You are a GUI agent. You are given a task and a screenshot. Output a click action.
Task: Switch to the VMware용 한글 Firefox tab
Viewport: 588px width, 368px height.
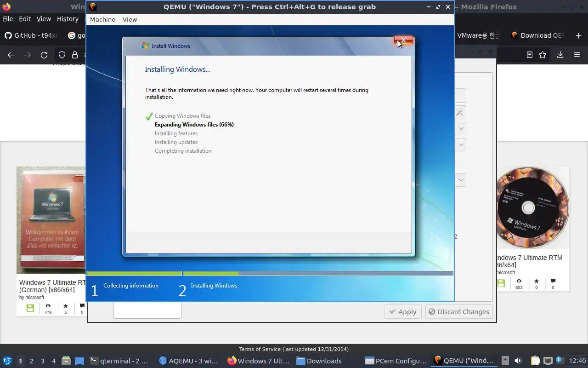click(479, 35)
